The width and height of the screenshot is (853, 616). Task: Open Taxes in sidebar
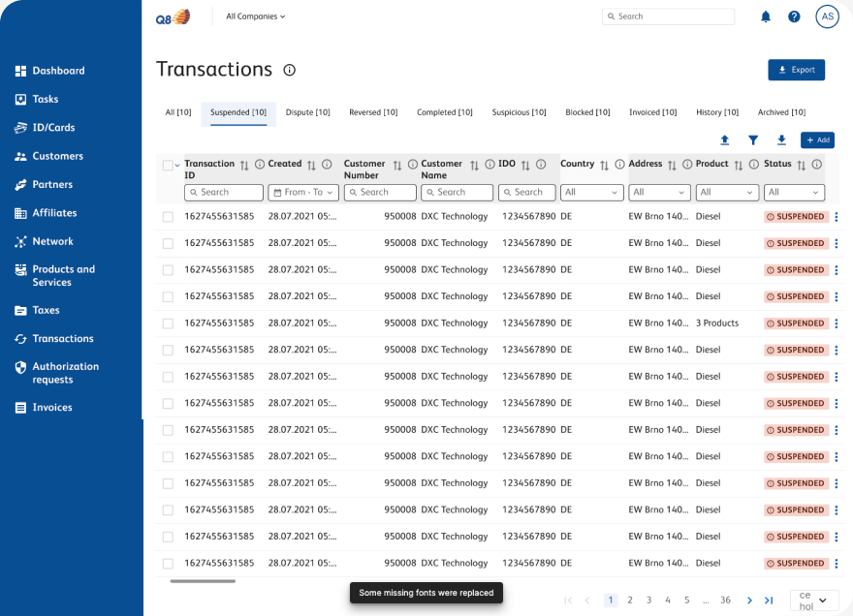37,311
